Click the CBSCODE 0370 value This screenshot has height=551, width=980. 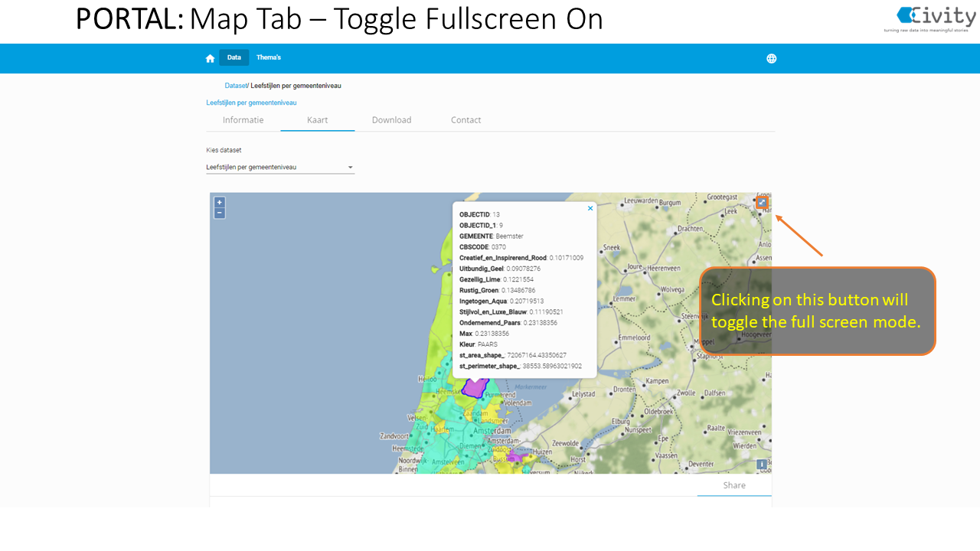pyautogui.click(x=498, y=247)
